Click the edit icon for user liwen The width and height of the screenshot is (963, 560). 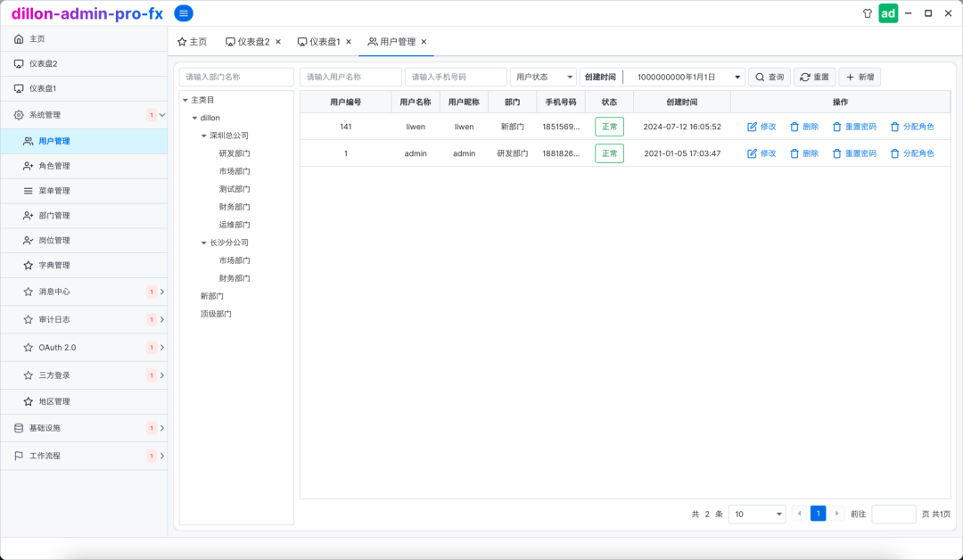tap(752, 127)
